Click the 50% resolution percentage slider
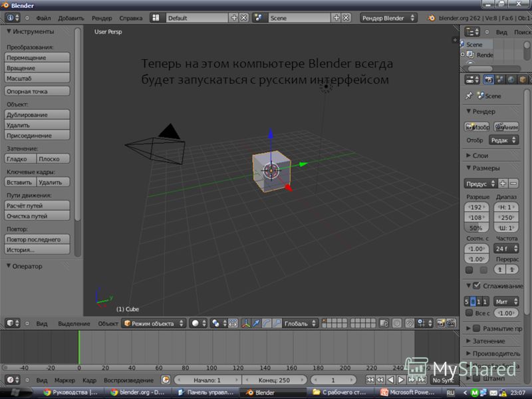This screenshot has height=399, width=532. (476, 228)
